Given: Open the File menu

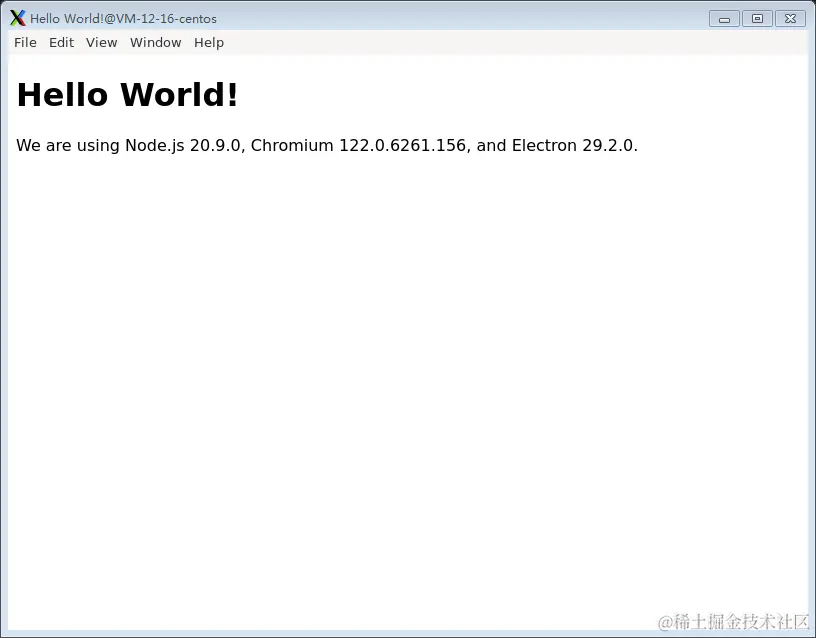Looking at the screenshot, I should (x=25, y=43).
